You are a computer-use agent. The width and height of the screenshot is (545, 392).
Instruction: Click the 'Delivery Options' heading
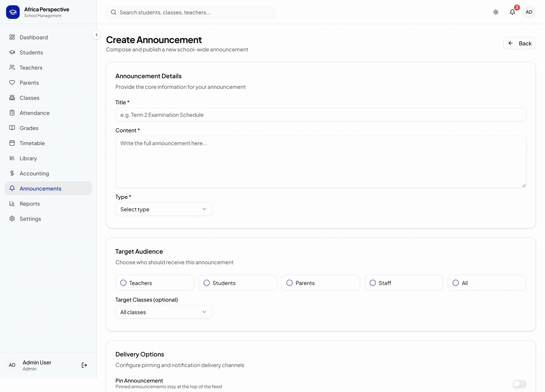(140, 354)
